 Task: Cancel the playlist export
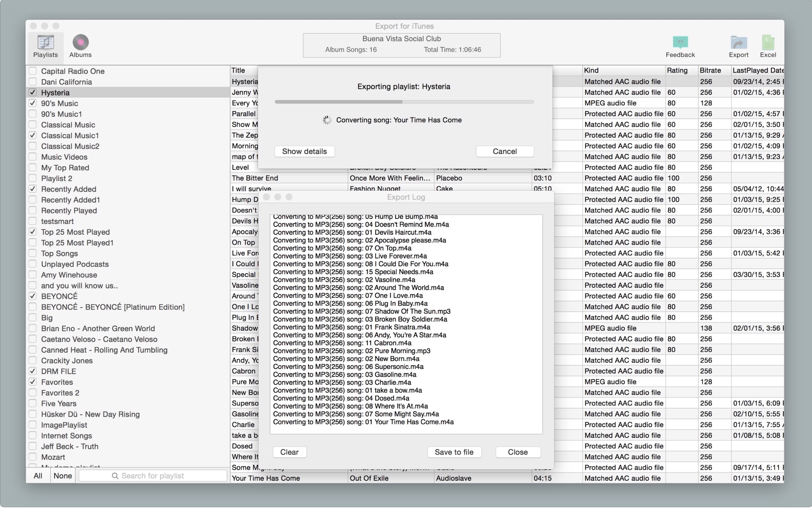click(x=504, y=151)
